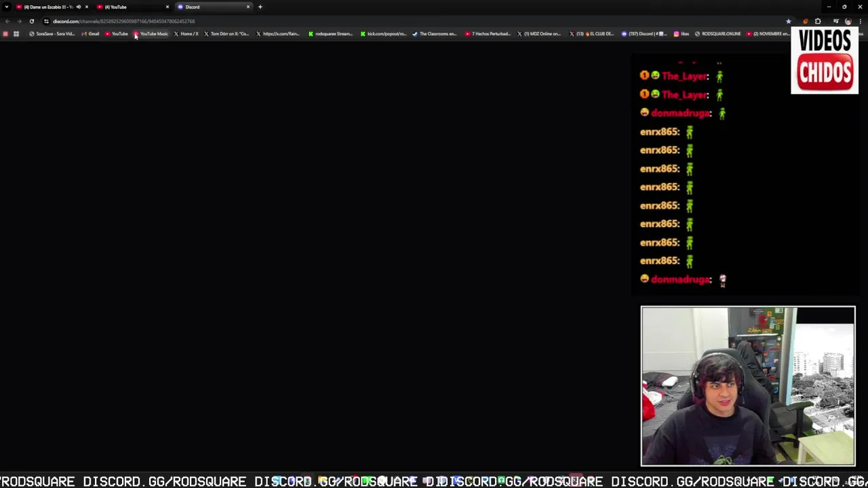Viewport: 868px width, 488px height.
Task: Open the RODSQUARE.ONLINE bookmark
Action: click(717, 34)
